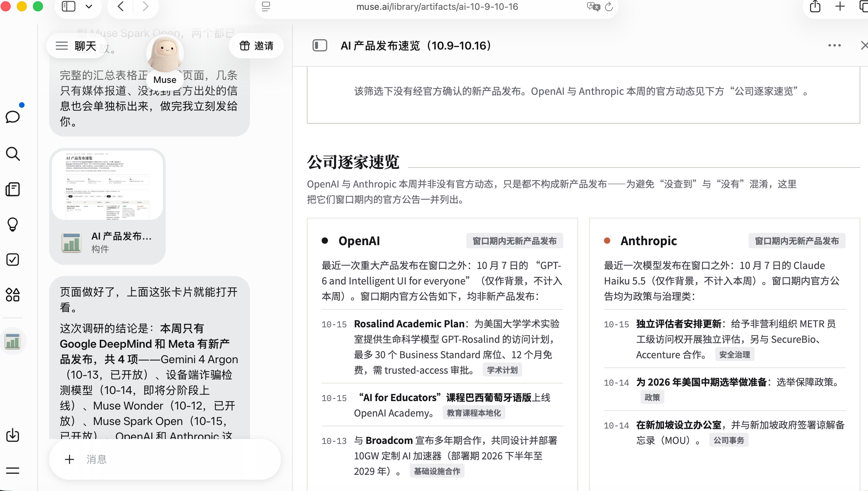
Task: Click the 学术计划 tag
Action: (x=502, y=370)
